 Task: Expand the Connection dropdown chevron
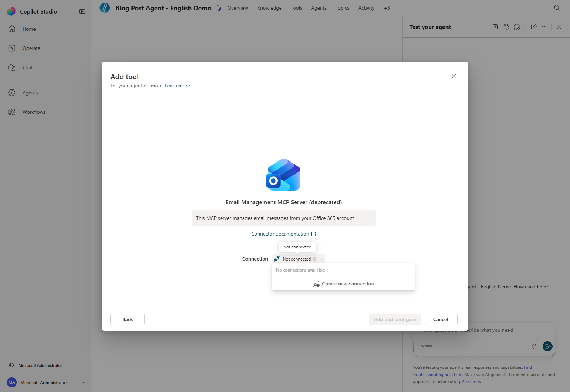pyautogui.click(x=322, y=259)
